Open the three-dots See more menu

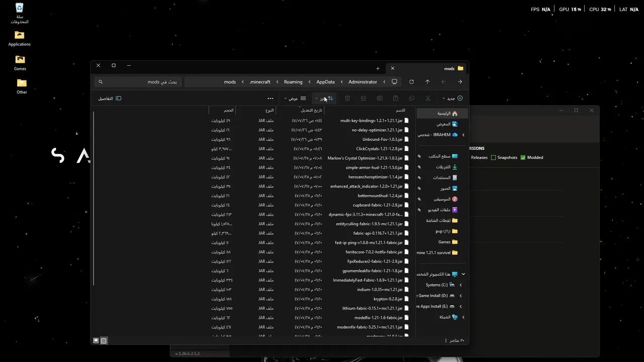click(x=270, y=99)
